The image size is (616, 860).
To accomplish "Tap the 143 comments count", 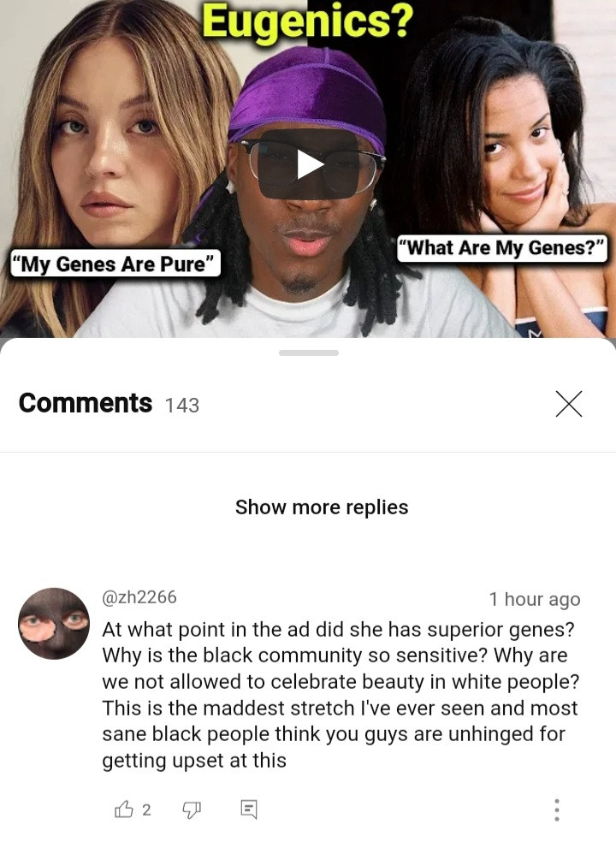I will pos(181,406).
